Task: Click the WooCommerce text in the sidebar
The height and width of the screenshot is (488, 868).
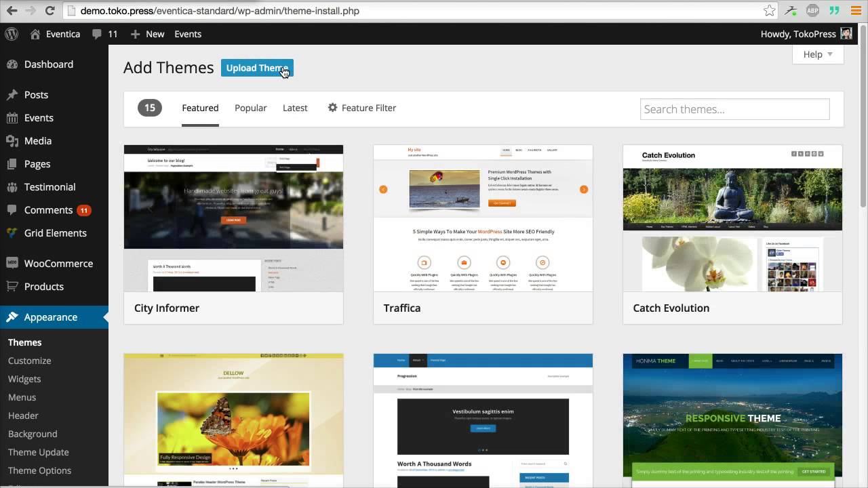Action: (x=58, y=264)
